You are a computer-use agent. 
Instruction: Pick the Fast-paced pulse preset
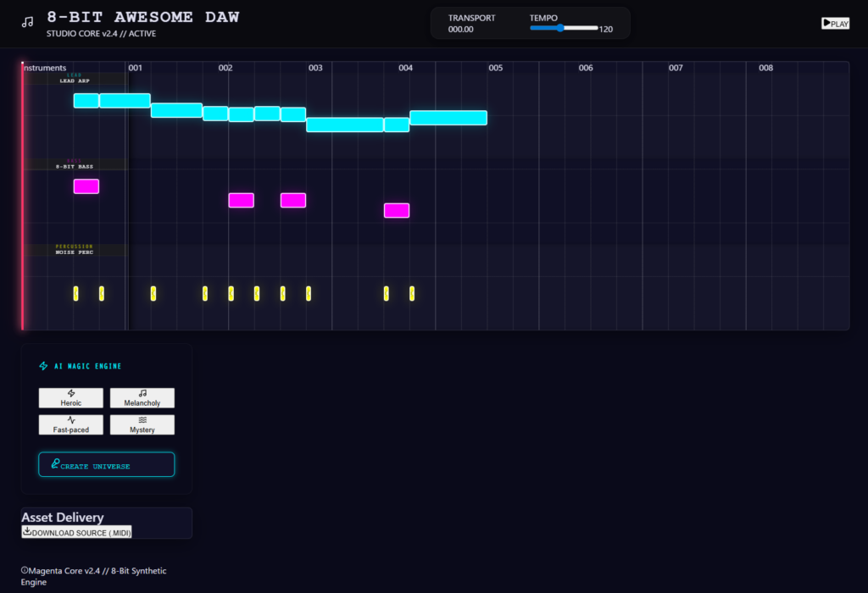click(71, 424)
